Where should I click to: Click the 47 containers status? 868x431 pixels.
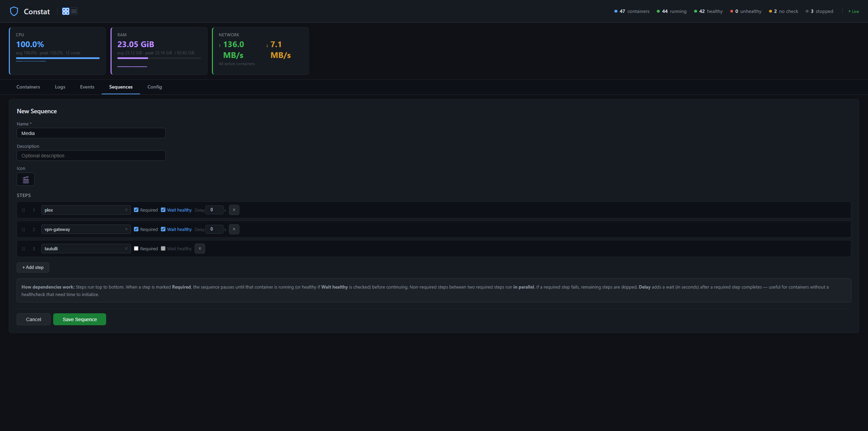tap(632, 12)
